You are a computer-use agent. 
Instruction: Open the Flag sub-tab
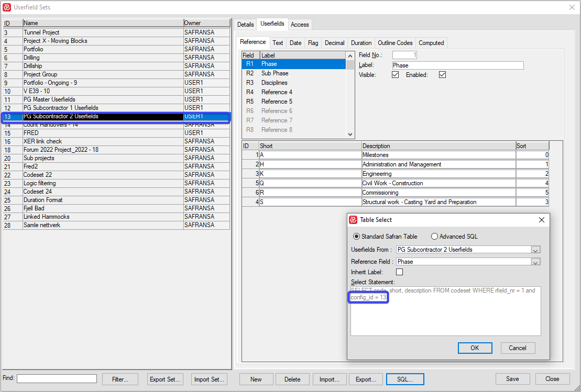(313, 43)
